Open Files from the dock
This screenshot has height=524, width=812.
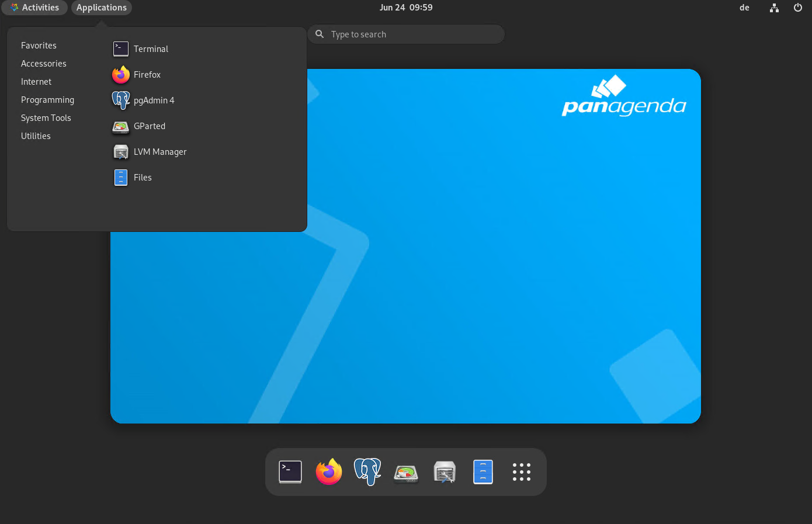483,472
